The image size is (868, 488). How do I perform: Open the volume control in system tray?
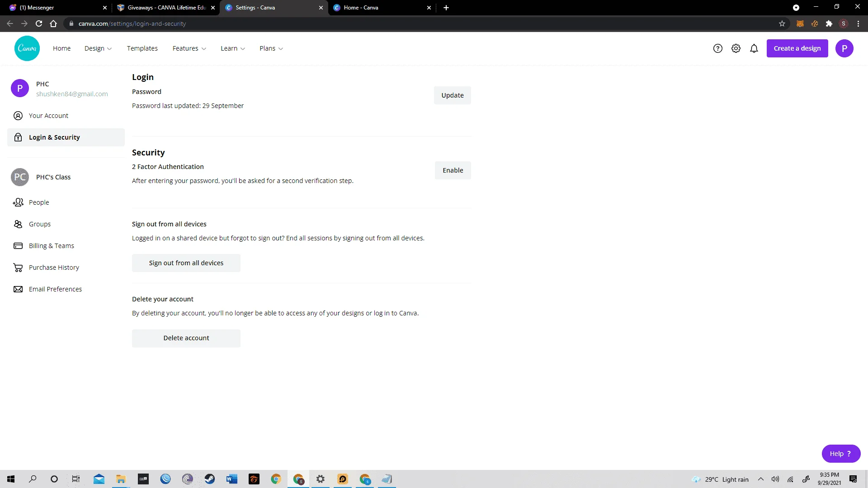click(x=775, y=479)
